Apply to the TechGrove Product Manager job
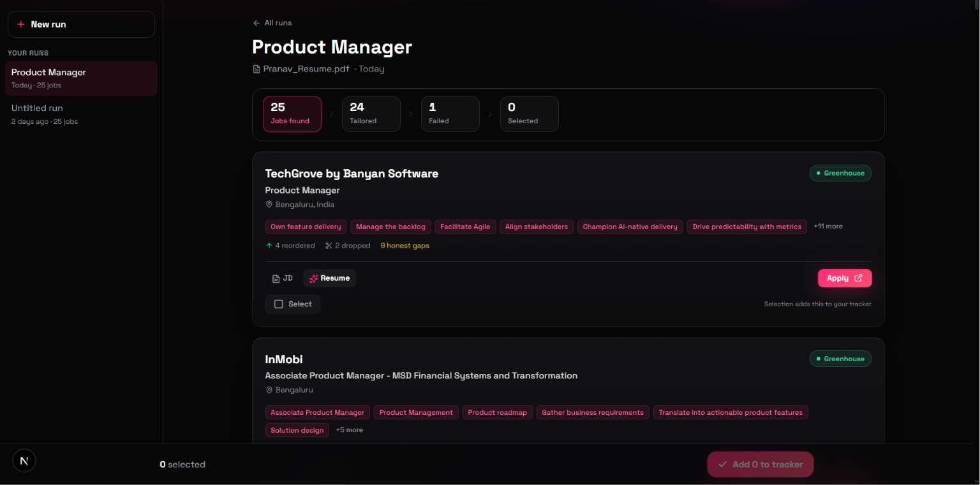Viewport: 980px width, 485px height. tap(845, 278)
